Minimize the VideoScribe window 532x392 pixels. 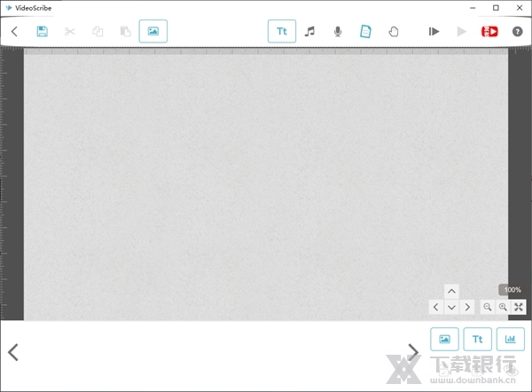click(x=473, y=8)
